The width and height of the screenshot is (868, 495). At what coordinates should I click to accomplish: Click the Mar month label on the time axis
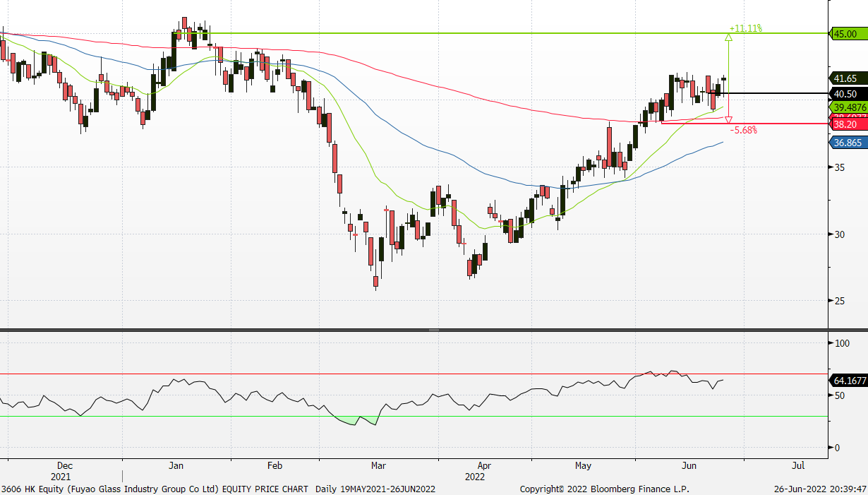click(x=378, y=466)
